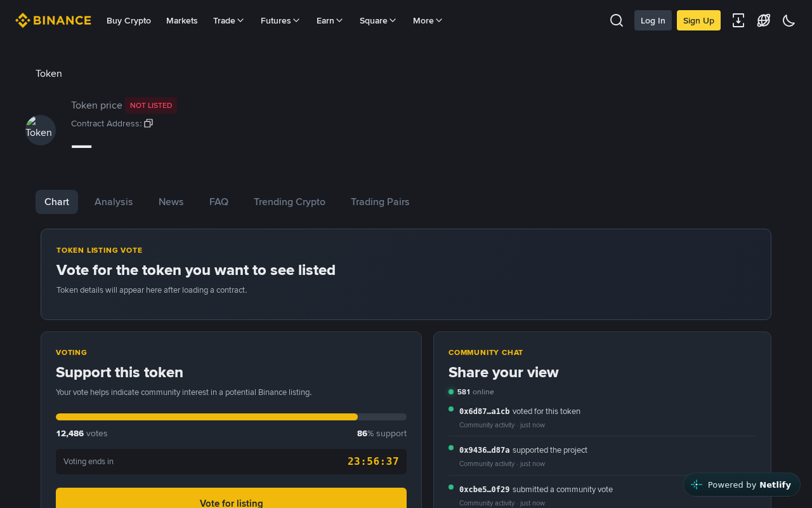Select the Chart tab
The width and height of the screenshot is (812, 508).
56,202
